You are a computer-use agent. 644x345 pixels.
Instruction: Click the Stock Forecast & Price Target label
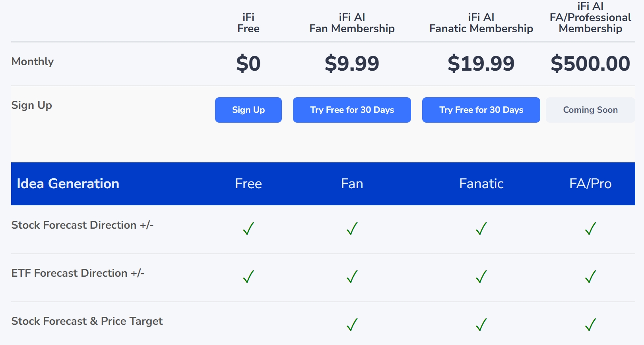click(x=87, y=321)
